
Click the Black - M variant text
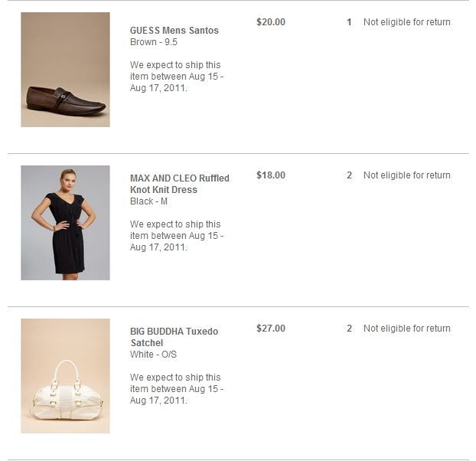148,201
